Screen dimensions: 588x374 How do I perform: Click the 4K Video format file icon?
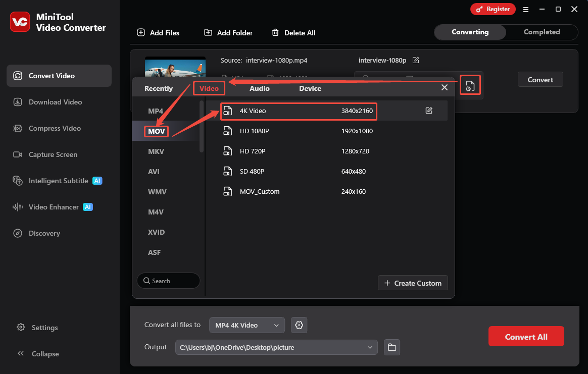point(228,111)
